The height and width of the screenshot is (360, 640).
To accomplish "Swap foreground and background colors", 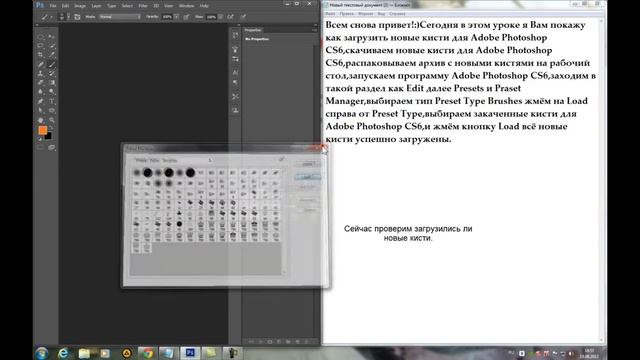I will pyautogui.click(x=51, y=127).
